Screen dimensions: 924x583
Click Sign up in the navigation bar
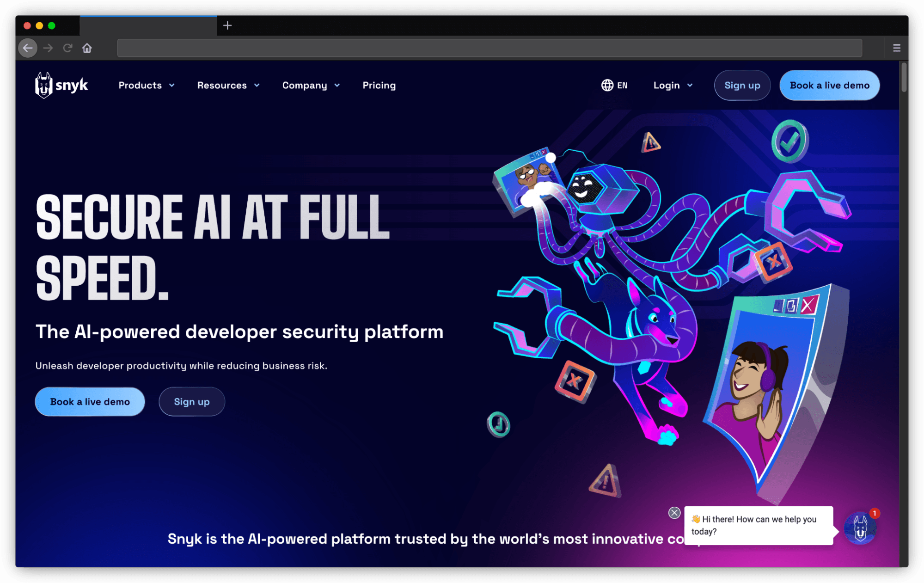coord(742,85)
